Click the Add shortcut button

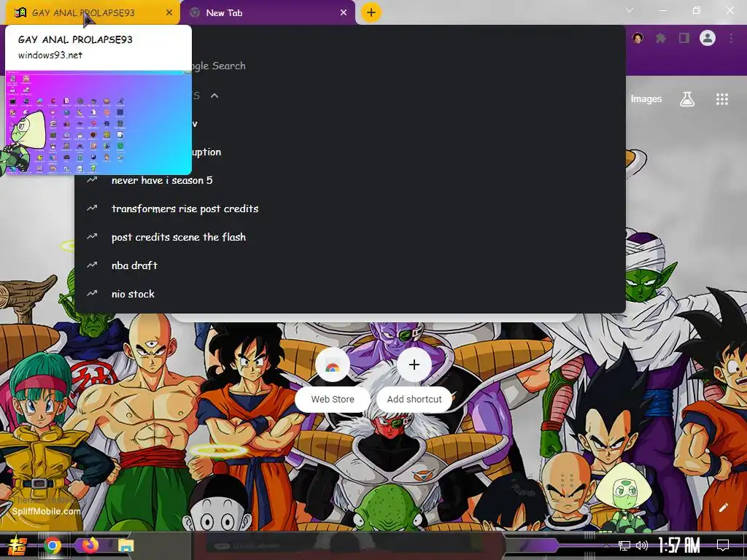[414, 378]
